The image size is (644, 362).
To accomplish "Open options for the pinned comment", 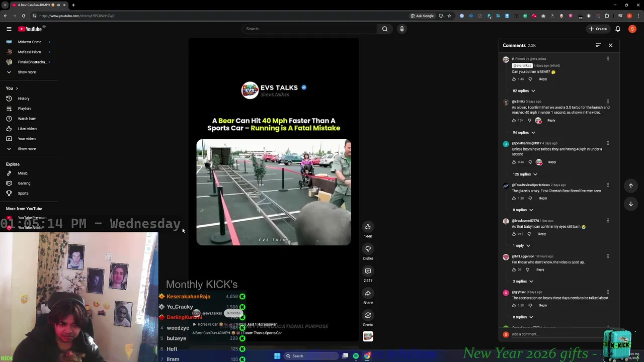I will pos(608,59).
